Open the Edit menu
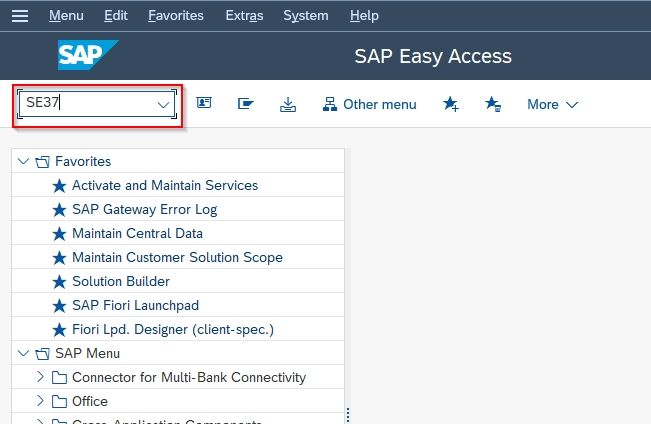The image size is (651, 424). 116,16
